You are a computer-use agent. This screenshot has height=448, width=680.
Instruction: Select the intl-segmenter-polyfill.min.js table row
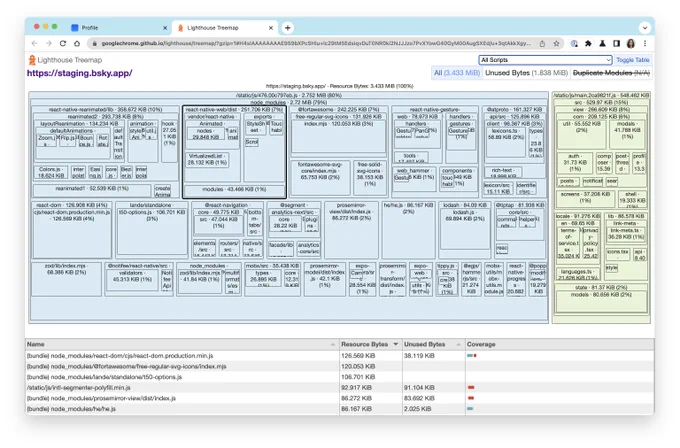click(x=340, y=388)
